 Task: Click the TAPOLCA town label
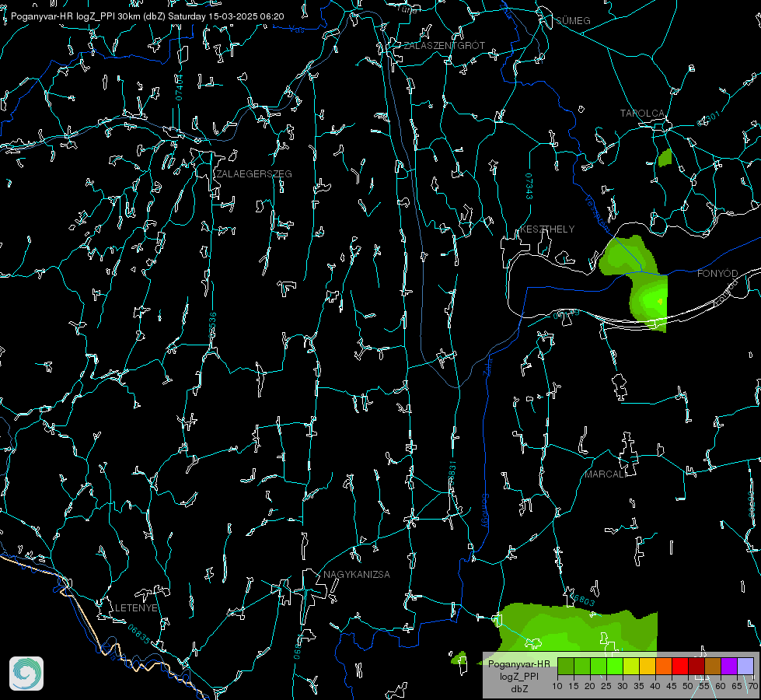coord(643,113)
